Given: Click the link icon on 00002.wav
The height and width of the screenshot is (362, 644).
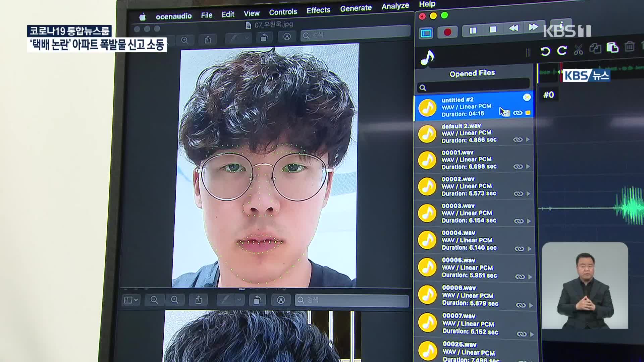Looking at the screenshot, I should (519, 194).
